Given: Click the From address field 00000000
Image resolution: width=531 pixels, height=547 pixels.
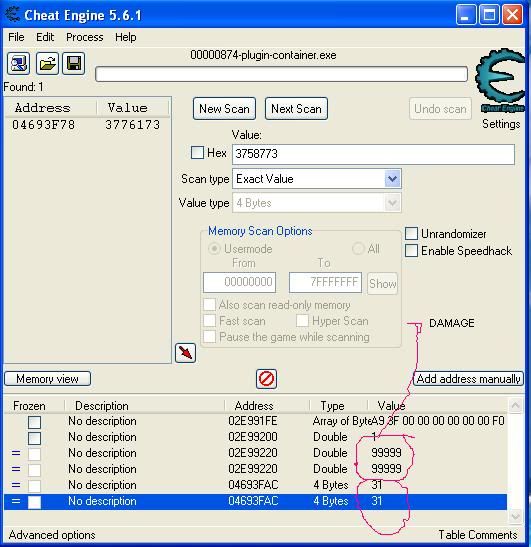Looking at the screenshot, I should (240, 282).
